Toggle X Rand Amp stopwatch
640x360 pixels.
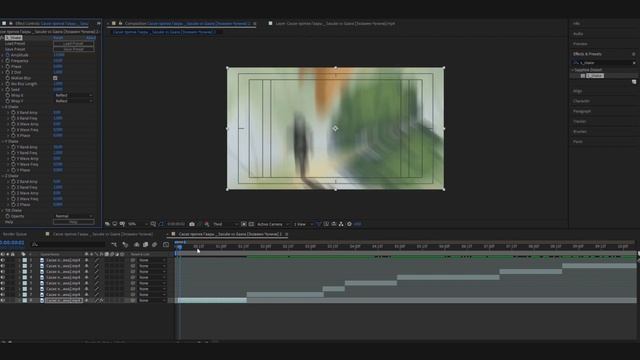click(13, 112)
